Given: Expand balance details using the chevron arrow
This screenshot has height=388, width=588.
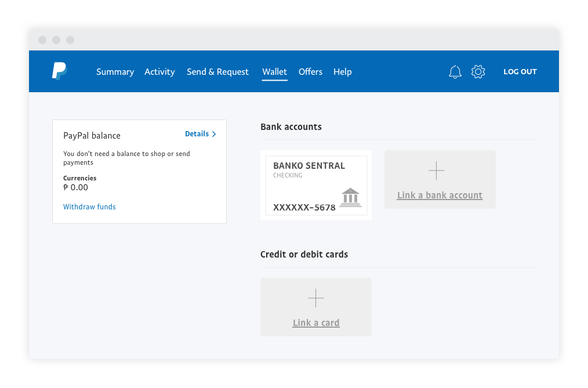Looking at the screenshot, I should coord(214,134).
